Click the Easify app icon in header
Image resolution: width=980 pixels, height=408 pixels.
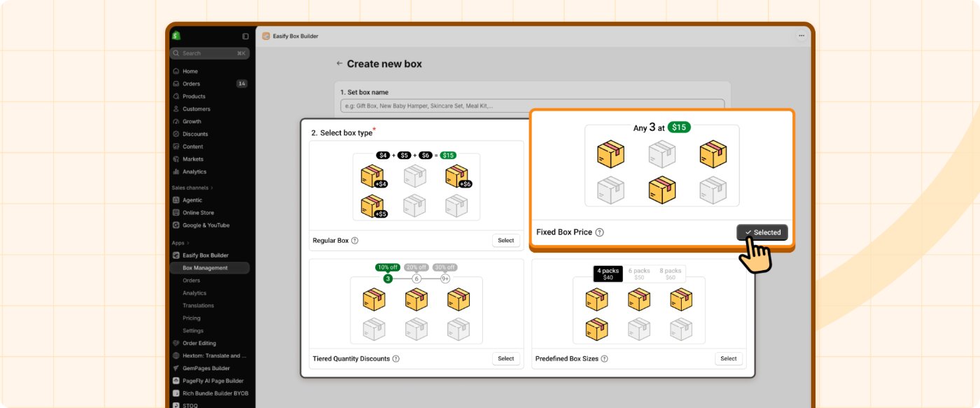266,36
